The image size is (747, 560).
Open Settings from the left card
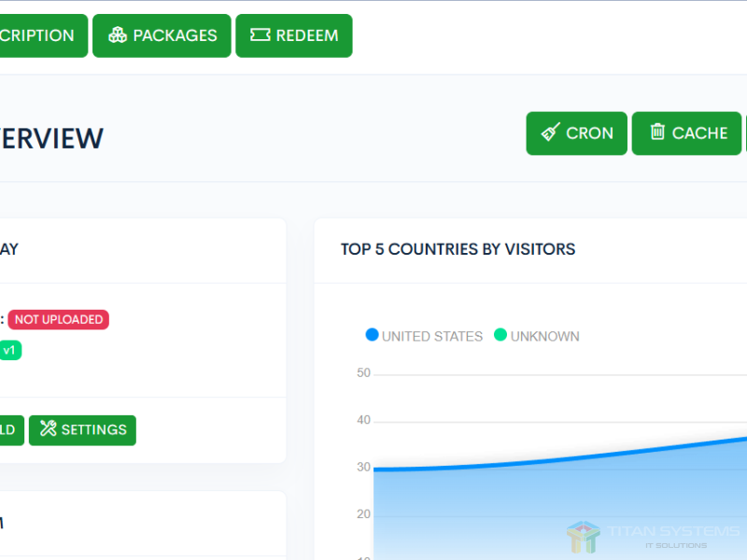(83, 430)
